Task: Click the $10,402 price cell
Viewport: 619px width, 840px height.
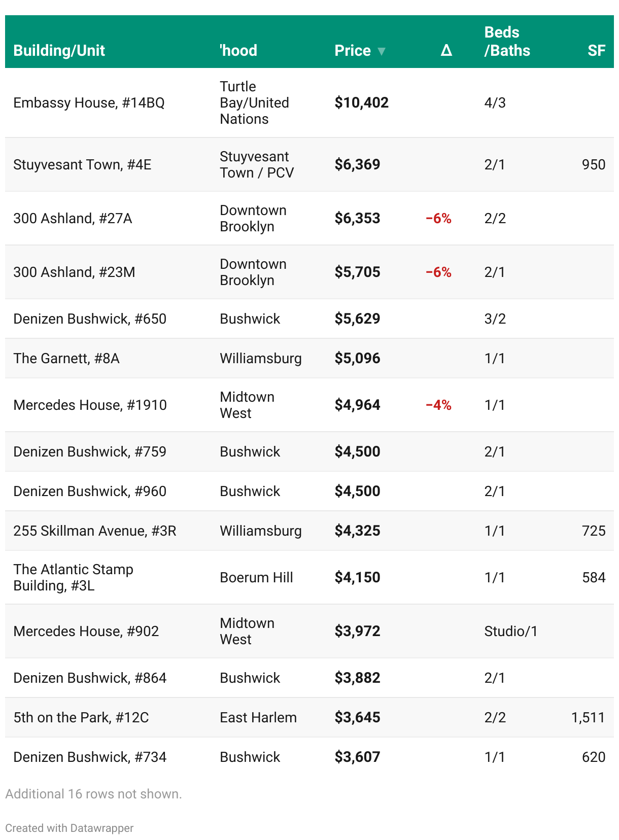Action: point(361,103)
